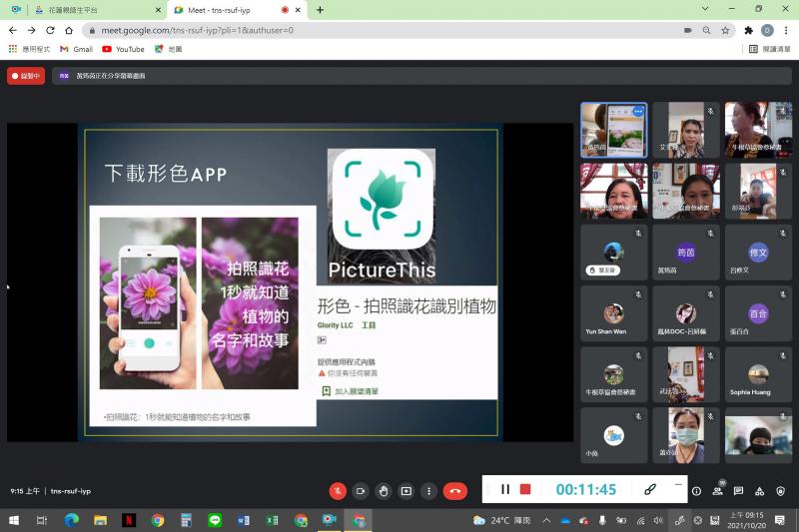Screen dimensions: 799x532
Task: Show the participants list panel
Action: 717,491
